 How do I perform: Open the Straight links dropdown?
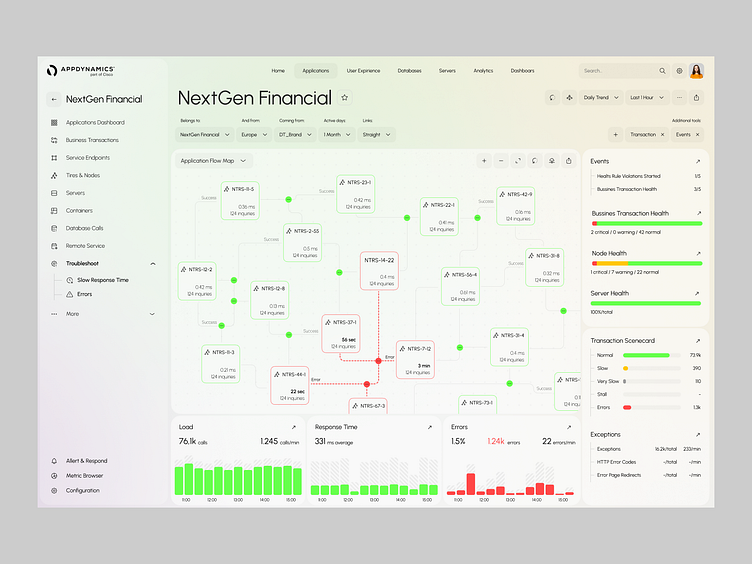tap(376, 135)
